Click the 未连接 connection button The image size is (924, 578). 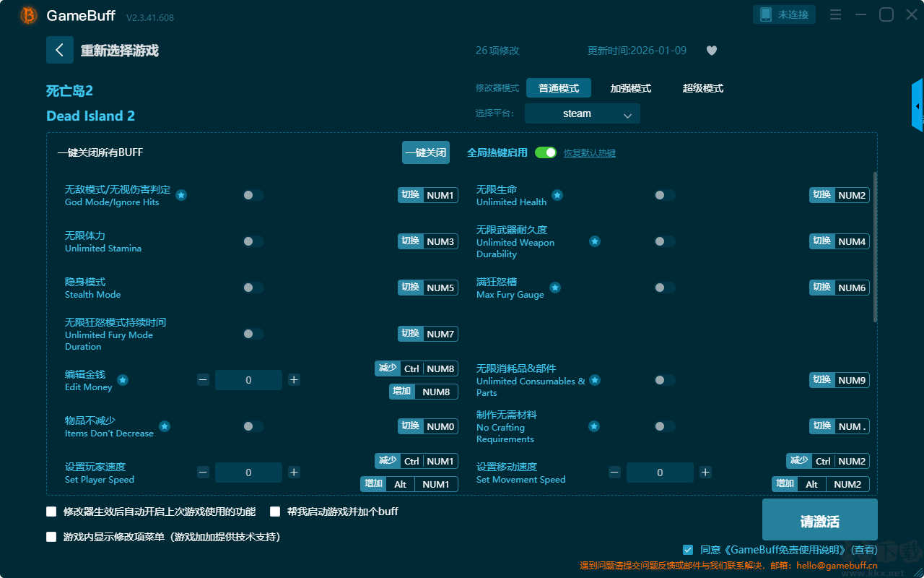[785, 14]
